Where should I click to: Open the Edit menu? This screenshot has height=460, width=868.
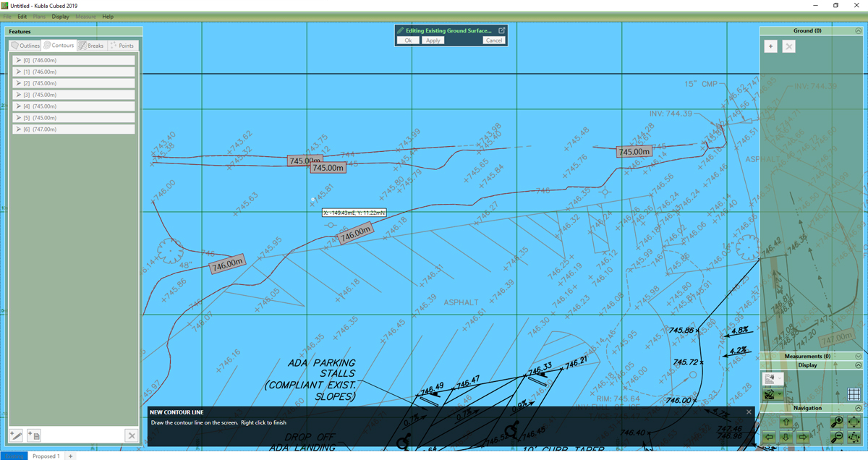[22, 17]
